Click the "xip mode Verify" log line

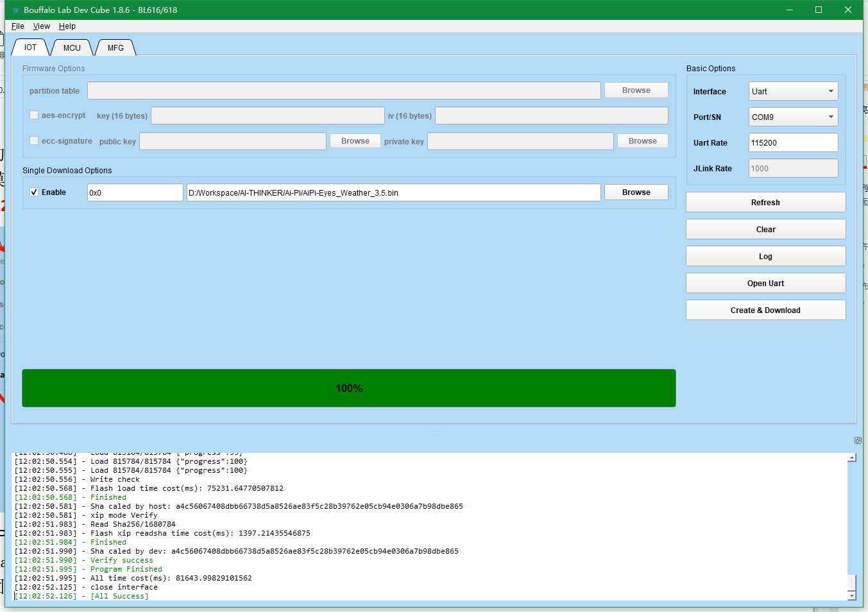[x=86, y=515]
